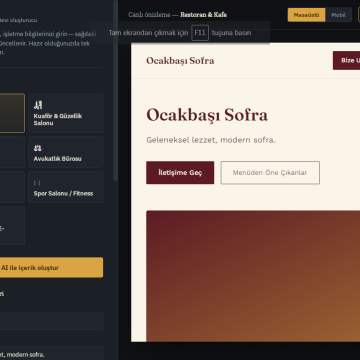Click the left panel vertical scrollbar
Image resolution: width=360 pixels, height=360 pixels.
click(116, 90)
